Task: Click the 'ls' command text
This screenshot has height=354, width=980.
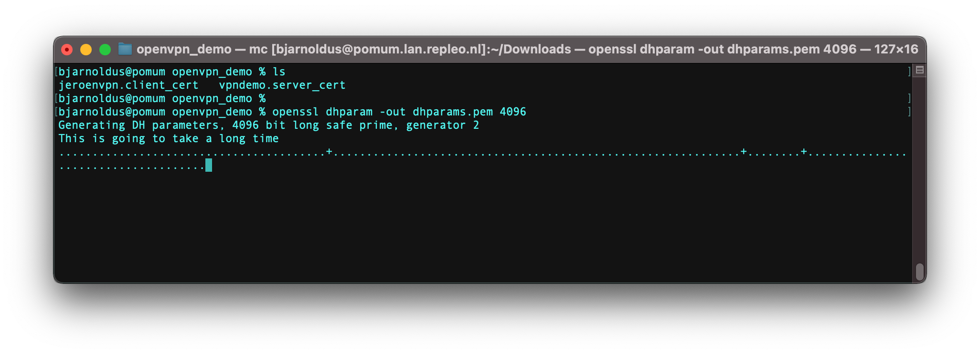Action: 279,72
